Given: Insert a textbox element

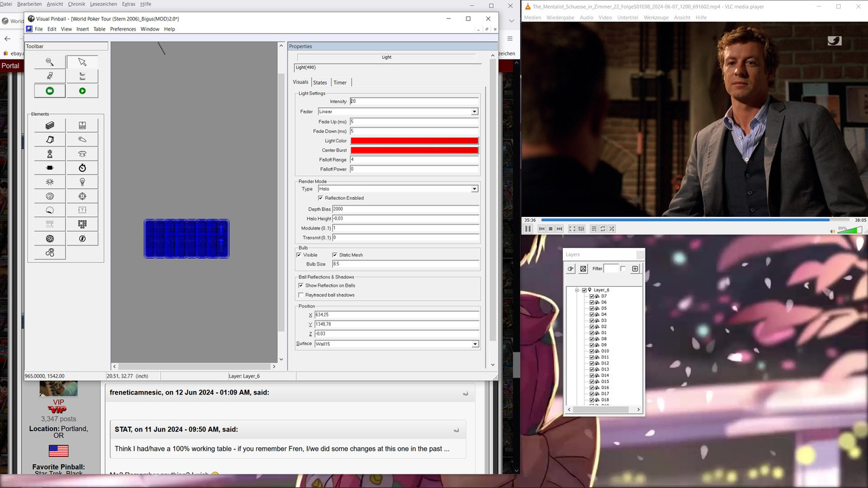Looking at the screenshot, I should 82,210.
